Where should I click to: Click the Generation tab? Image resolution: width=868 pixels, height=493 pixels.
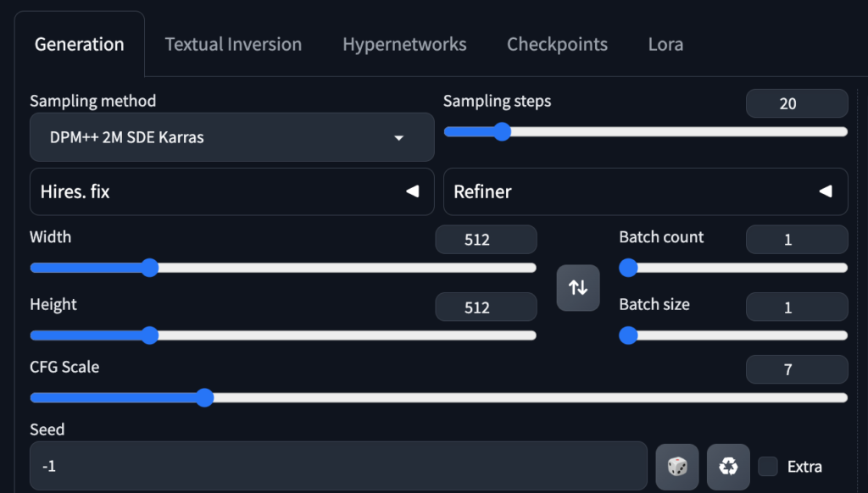(x=79, y=44)
